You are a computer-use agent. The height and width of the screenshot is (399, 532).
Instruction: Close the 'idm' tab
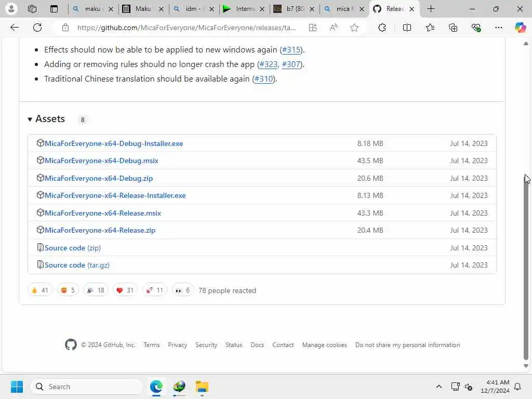[212, 9]
